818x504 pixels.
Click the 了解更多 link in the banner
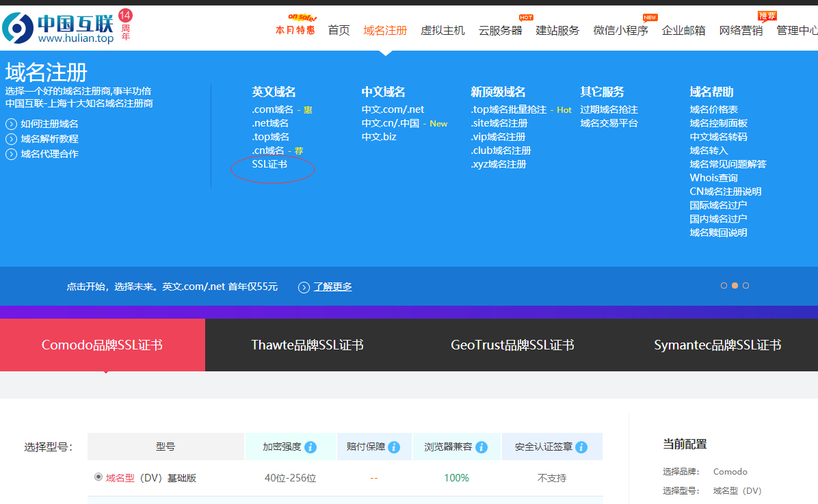[332, 287]
